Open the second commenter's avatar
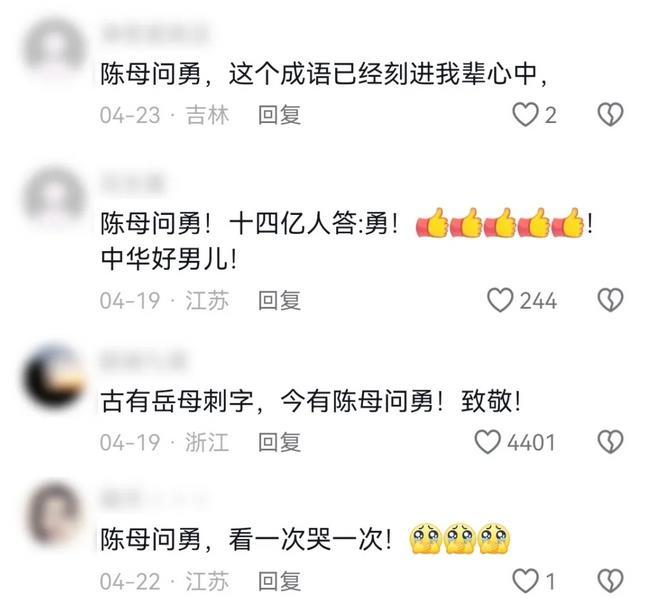This screenshot has height=610, width=661. [x=54, y=197]
